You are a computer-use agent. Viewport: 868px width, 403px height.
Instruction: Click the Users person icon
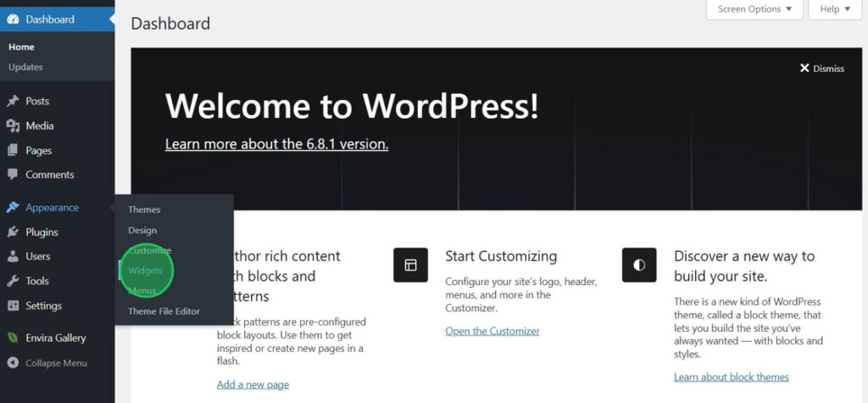(13, 256)
